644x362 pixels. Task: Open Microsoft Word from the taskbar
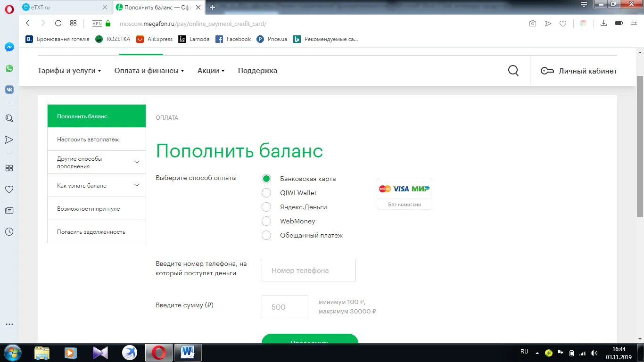pos(188,353)
